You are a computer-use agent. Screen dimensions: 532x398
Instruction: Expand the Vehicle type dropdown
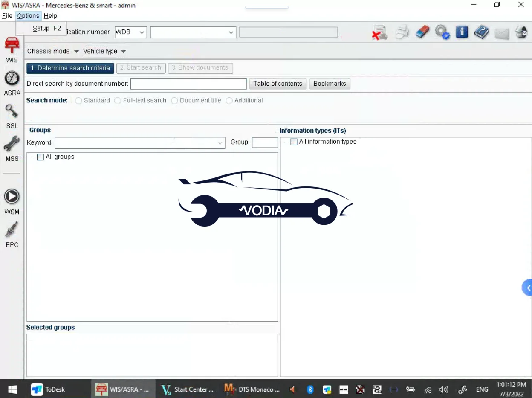104,51
